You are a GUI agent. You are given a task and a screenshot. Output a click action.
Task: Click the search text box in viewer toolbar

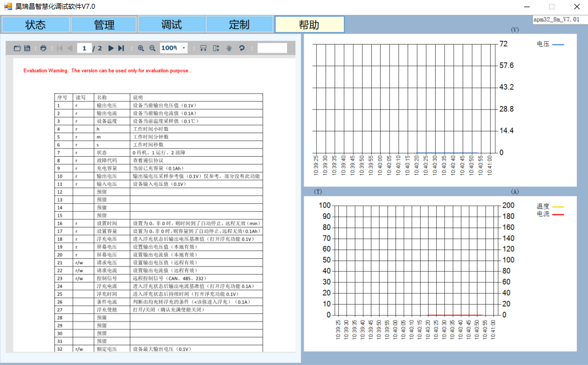(x=272, y=48)
